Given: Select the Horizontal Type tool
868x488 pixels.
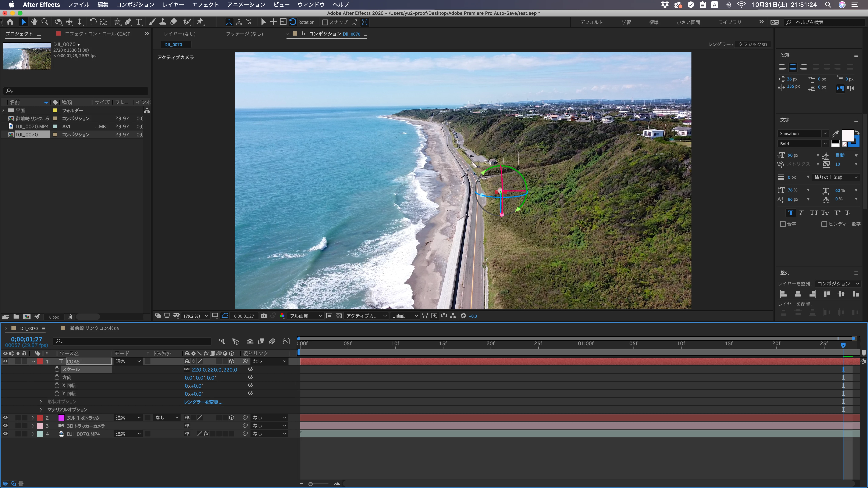Looking at the screenshot, I should (x=139, y=22).
